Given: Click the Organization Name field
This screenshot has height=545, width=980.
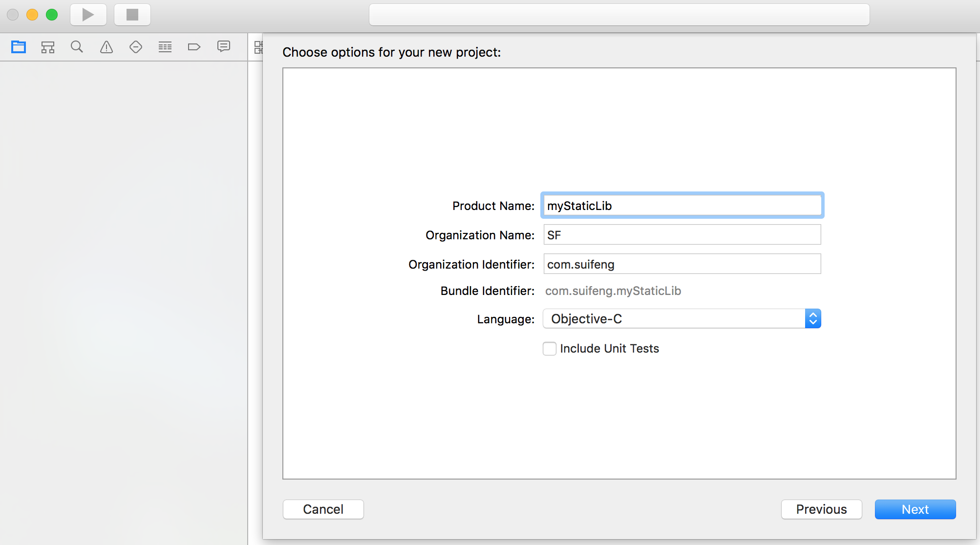Looking at the screenshot, I should click(x=682, y=235).
